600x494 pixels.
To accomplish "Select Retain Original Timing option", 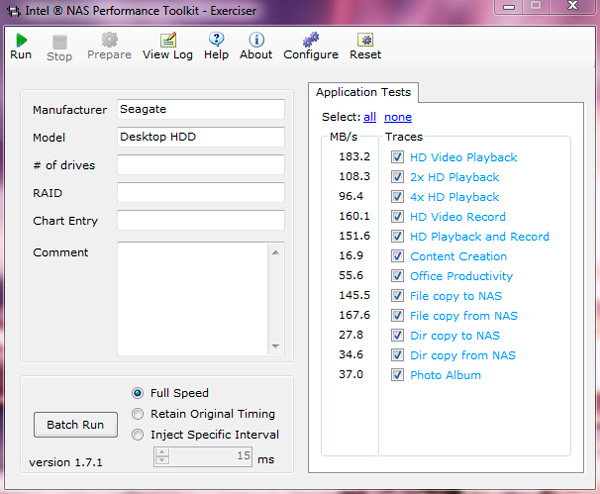I will (x=137, y=414).
